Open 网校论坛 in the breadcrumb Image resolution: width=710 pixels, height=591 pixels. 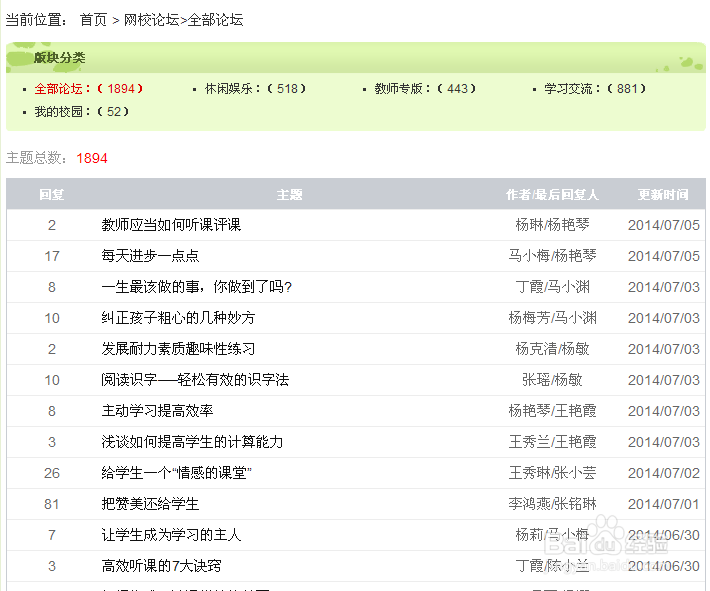(x=151, y=20)
